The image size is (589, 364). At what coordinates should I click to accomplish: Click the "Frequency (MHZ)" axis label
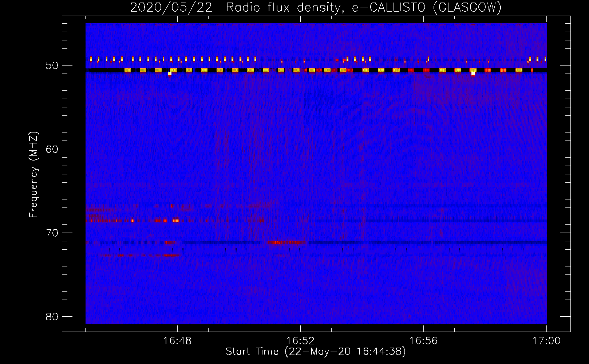(x=33, y=175)
